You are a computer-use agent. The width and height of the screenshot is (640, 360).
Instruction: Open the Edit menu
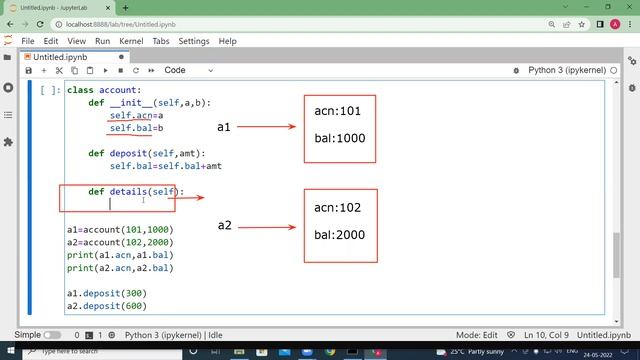pyautogui.click(x=51, y=41)
